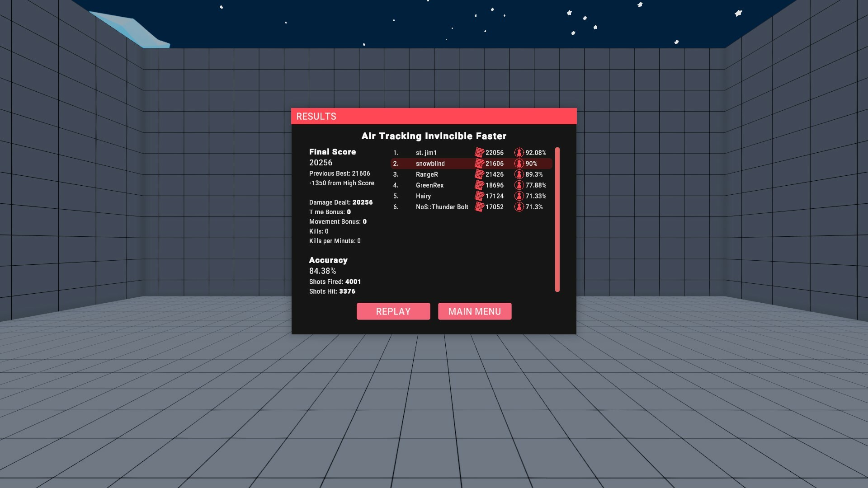Viewport: 868px width, 488px height.
Task: Click the score scroll icon beside snowblind
Action: click(x=479, y=164)
